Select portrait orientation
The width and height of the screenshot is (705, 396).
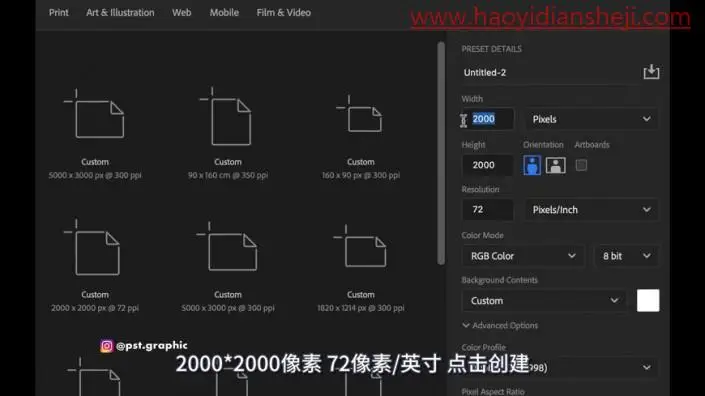(x=532, y=165)
